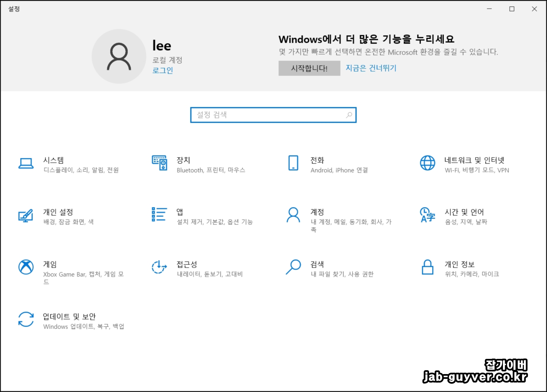The height and width of the screenshot is (392, 547).
Task: Open the 검색 magnifier category icon
Action: tap(293, 267)
